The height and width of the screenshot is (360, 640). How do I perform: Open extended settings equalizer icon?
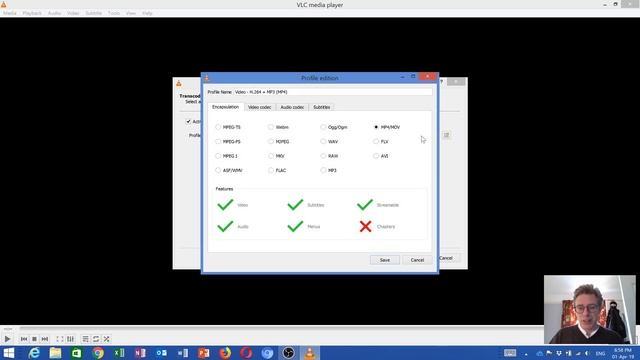coord(71,339)
